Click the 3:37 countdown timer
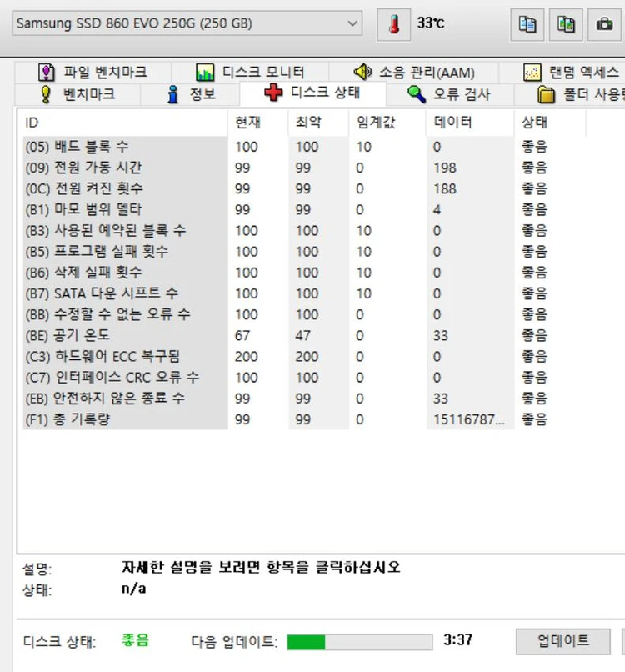 pos(458,640)
